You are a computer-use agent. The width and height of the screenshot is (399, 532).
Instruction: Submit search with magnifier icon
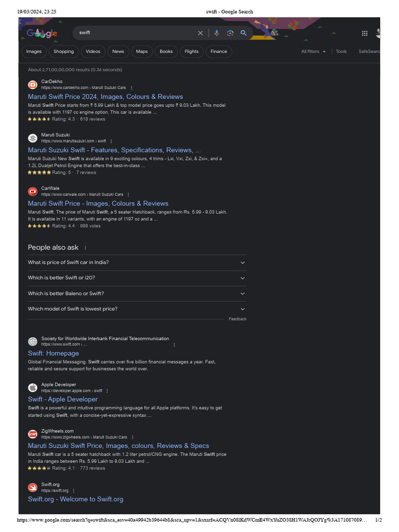pyautogui.click(x=243, y=33)
